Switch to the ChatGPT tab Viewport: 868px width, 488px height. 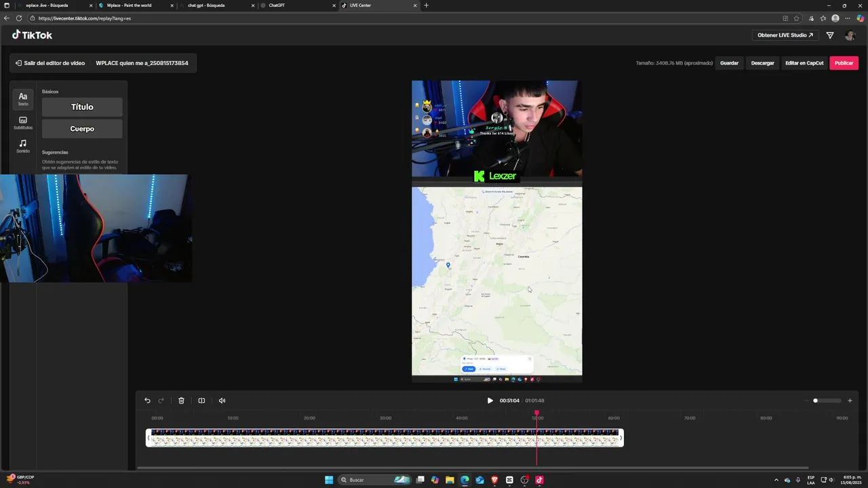coord(298,5)
